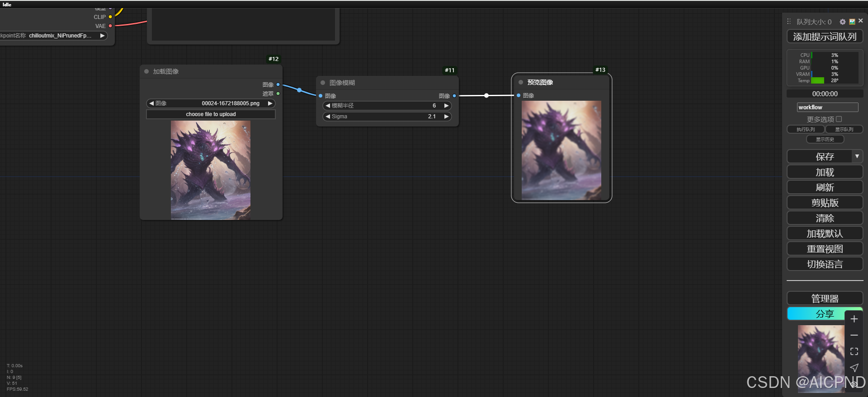
Task: Click the blurred preview in 预览图像
Action: pyautogui.click(x=561, y=150)
